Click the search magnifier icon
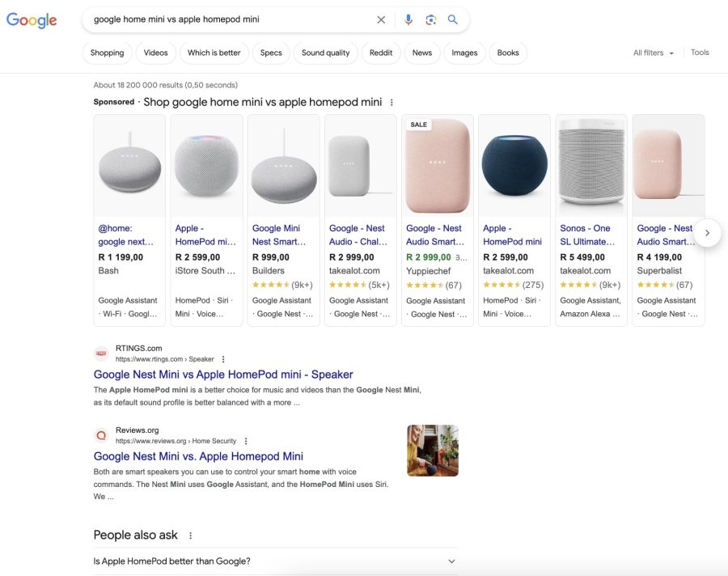 pos(452,19)
